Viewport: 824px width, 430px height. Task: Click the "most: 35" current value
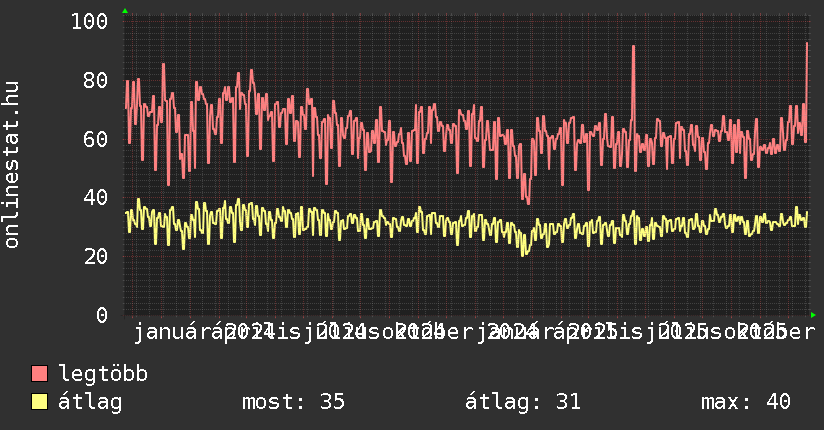point(293,402)
